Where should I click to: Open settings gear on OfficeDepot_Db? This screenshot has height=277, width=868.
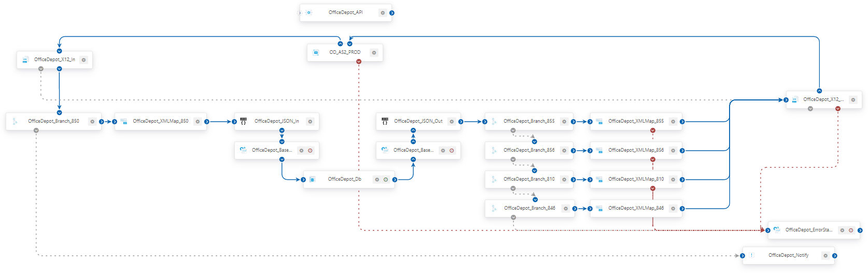(377, 180)
